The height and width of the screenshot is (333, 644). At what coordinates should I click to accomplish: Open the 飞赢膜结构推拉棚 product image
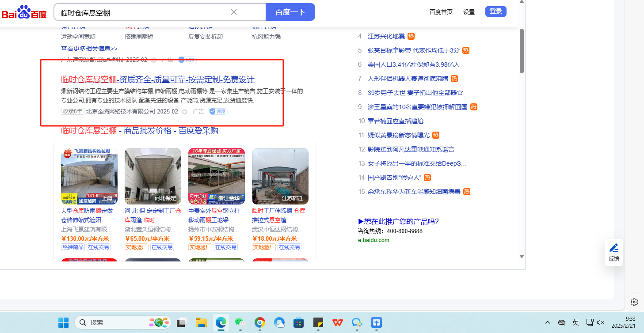click(x=89, y=176)
